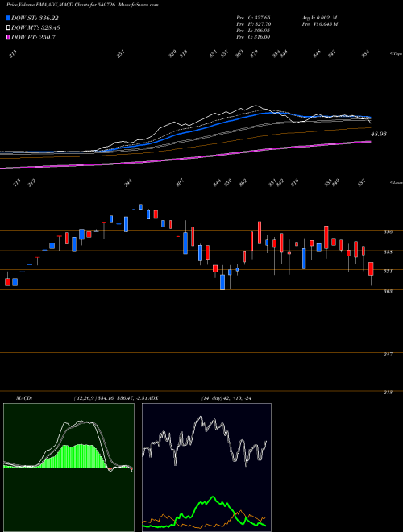Click the last red candlestick at the right edge
The width and height of the screenshot is (403, 532).
tap(371, 268)
